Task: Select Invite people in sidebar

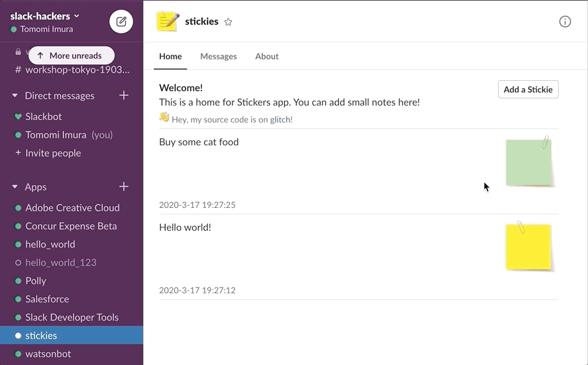Action: 53,153
